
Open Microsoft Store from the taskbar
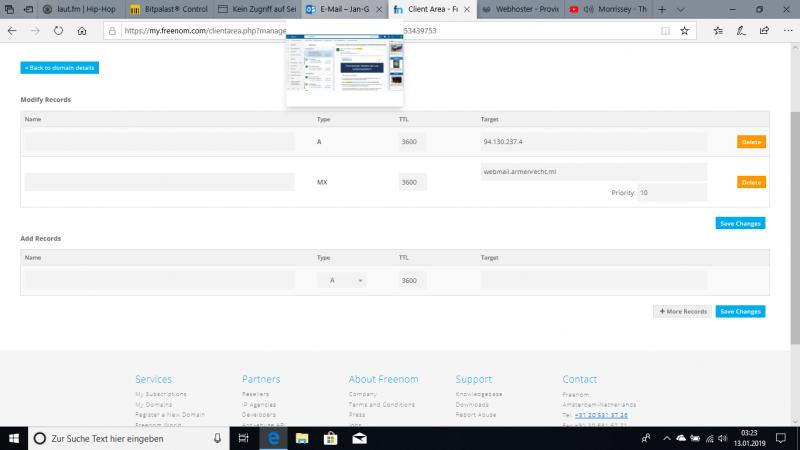(x=329, y=438)
